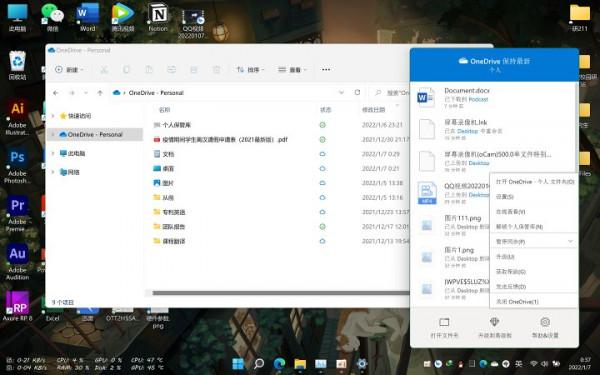Open File Explorer from the taskbar
The image size is (600, 375).
[x=300, y=364]
